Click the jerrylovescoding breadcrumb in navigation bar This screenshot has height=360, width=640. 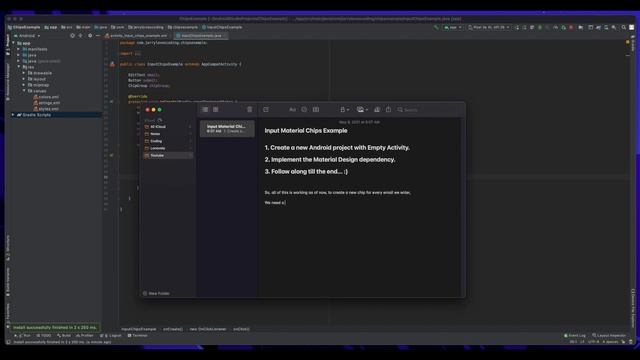pos(146,27)
